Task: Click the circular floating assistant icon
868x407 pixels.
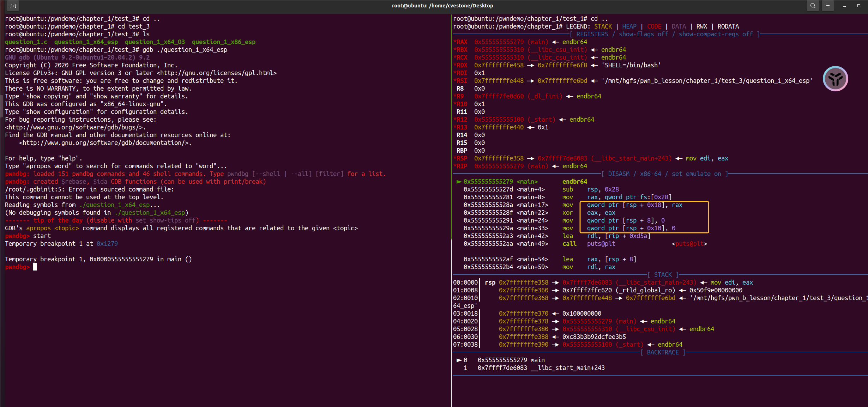Action: coord(835,79)
